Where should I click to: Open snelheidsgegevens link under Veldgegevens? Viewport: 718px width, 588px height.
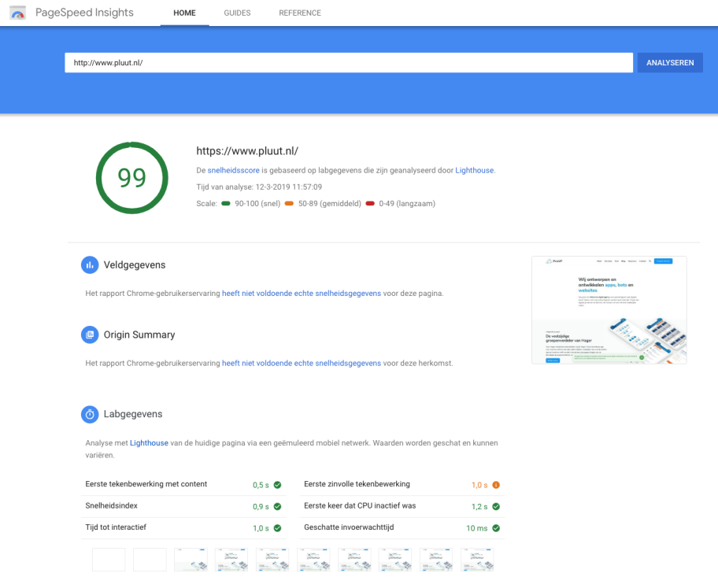[x=302, y=294]
